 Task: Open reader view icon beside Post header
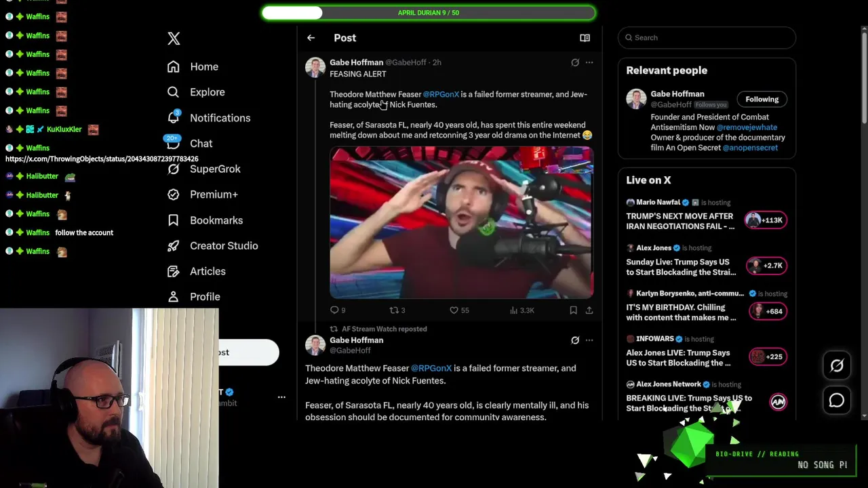pyautogui.click(x=585, y=38)
